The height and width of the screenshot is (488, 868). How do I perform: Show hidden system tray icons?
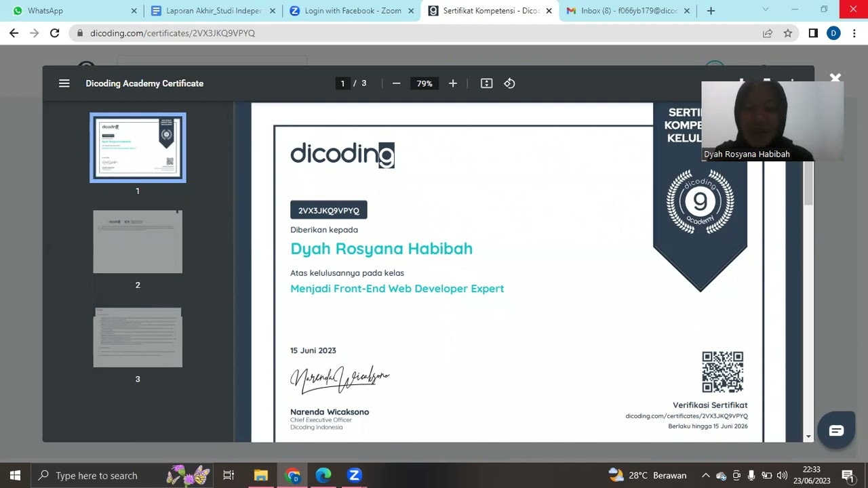pos(705,475)
